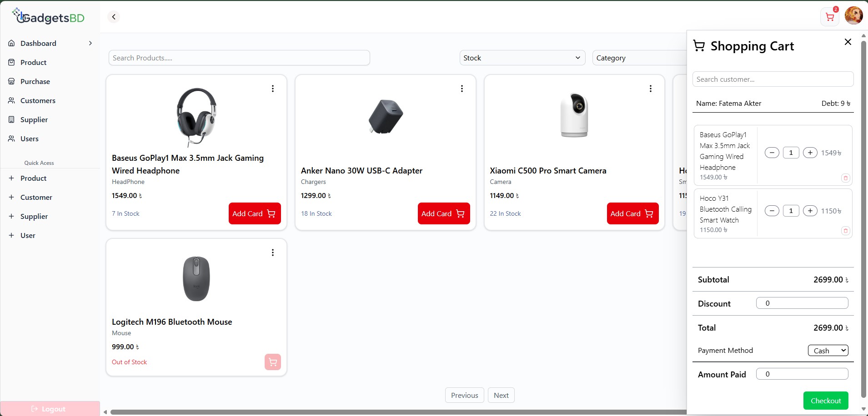Open options menu for Baseus headphone card

(x=273, y=89)
